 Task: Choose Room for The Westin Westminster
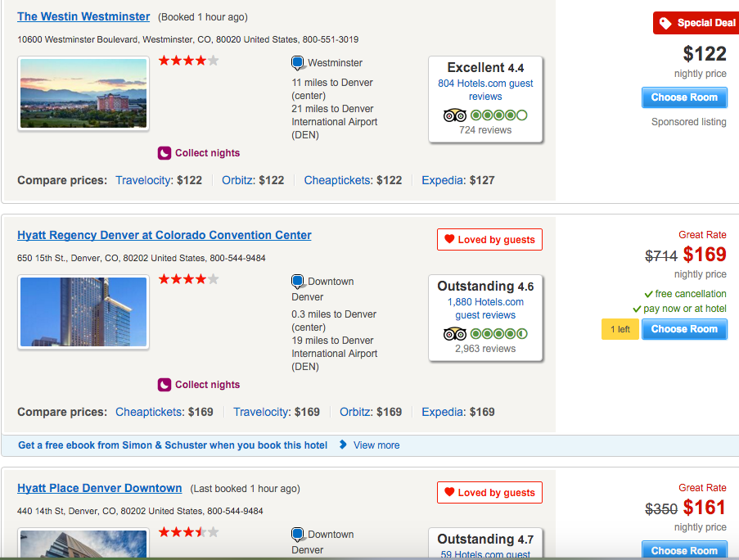pyautogui.click(x=684, y=97)
